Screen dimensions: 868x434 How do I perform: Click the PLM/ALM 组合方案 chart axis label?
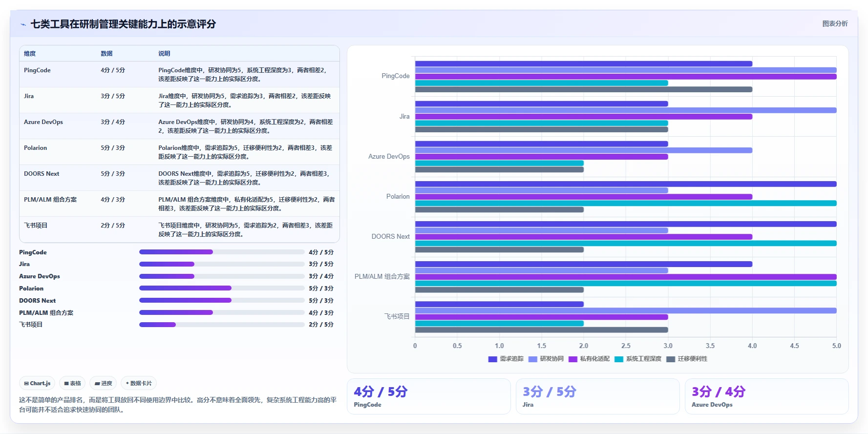point(382,277)
